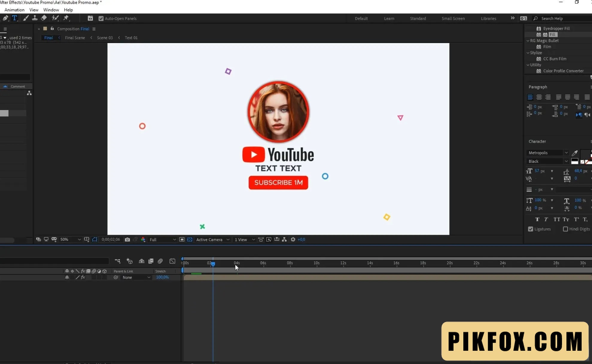The height and width of the screenshot is (364, 592).
Task: Open magnification 50% dropdown
Action: [x=70, y=240]
